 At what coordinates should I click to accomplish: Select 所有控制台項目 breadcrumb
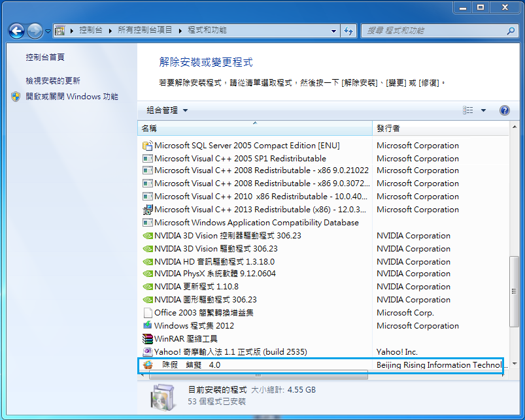tap(144, 30)
